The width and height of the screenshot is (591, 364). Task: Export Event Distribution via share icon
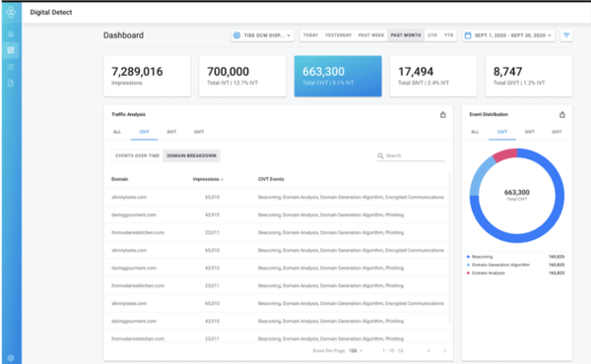(x=562, y=115)
